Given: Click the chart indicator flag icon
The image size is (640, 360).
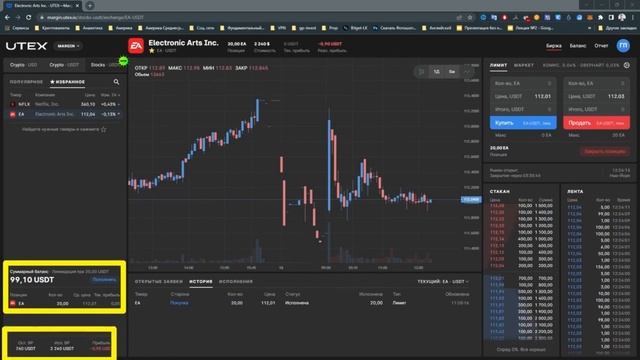Looking at the screenshot, I should click(421, 72).
